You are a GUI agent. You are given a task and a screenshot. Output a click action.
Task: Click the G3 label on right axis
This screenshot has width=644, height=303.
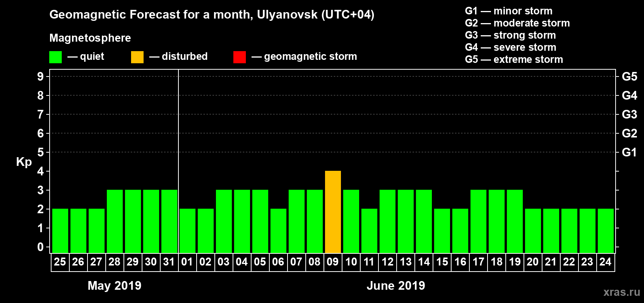pos(630,114)
